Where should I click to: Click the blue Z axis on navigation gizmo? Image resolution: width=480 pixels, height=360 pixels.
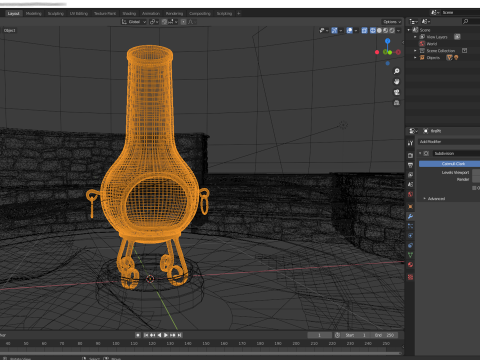tap(387, 41)
